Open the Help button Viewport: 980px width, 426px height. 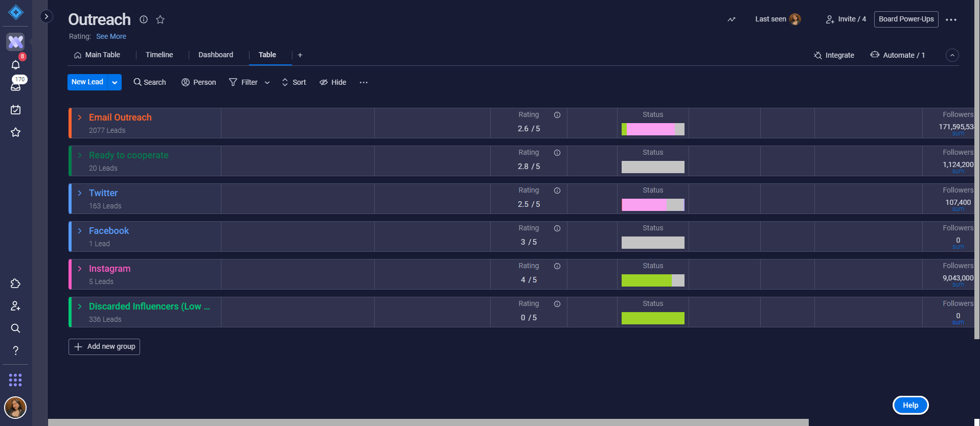click(910, 406)
